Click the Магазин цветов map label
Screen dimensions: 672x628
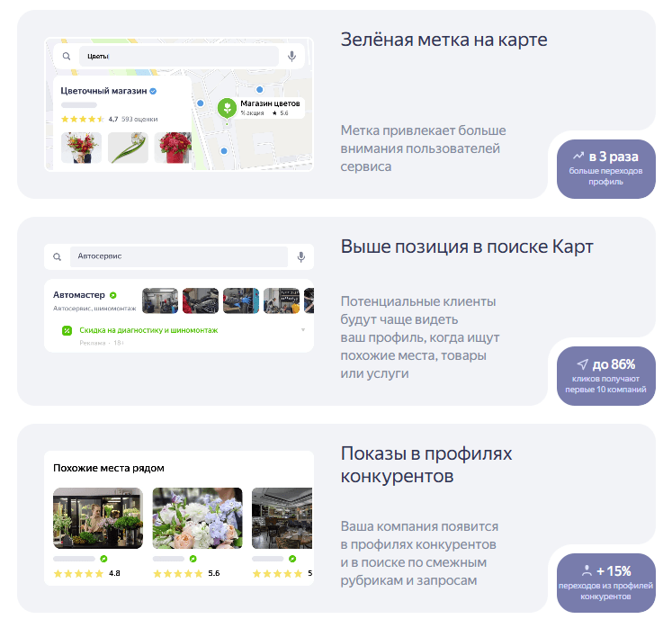coord(270,103)
